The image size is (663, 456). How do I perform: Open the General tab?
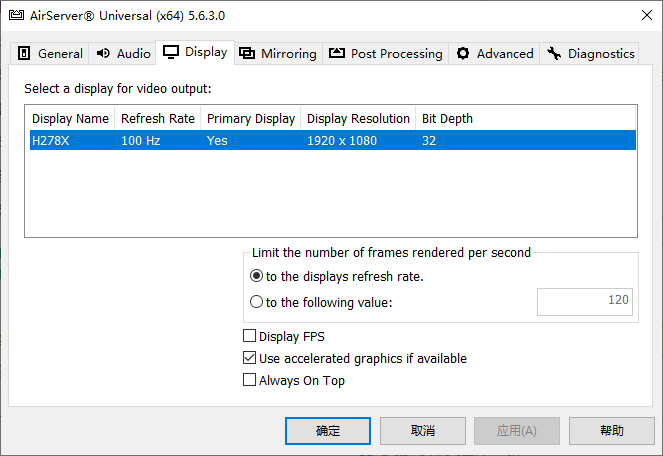(x=50, y=54)
